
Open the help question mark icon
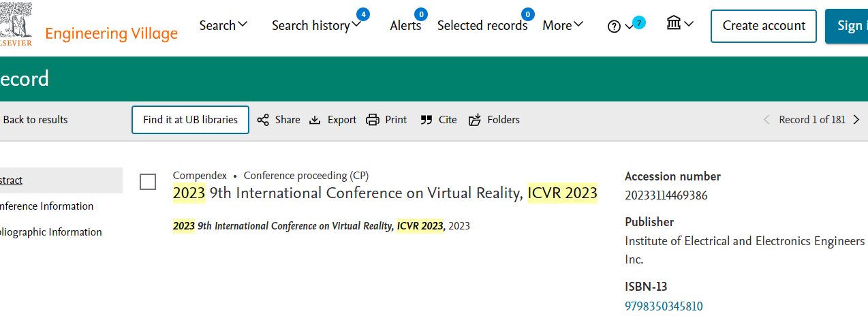tap(614, 27)
